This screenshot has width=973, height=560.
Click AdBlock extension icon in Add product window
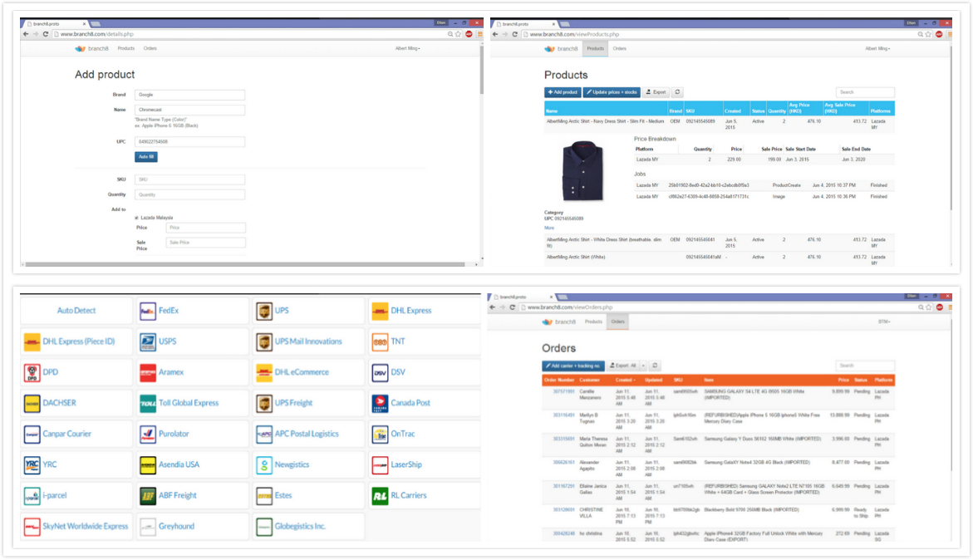point(469,34)
